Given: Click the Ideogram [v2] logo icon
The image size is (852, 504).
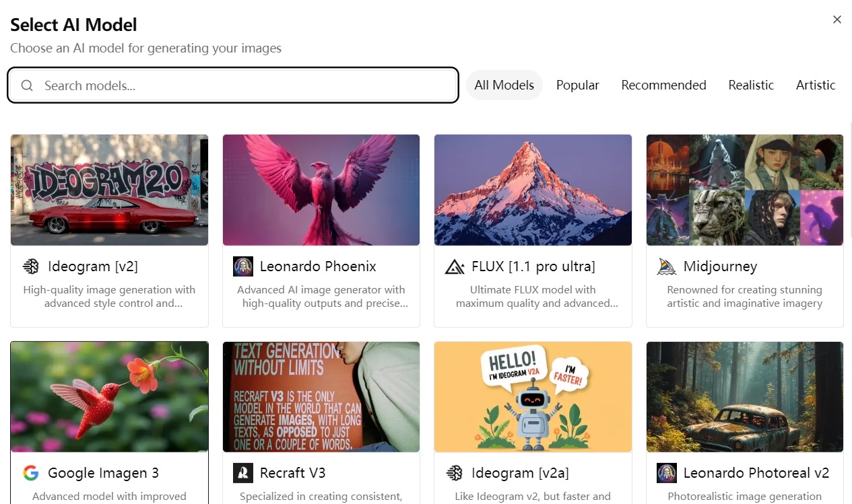Looking at the screenshot, I should point(31,266).
